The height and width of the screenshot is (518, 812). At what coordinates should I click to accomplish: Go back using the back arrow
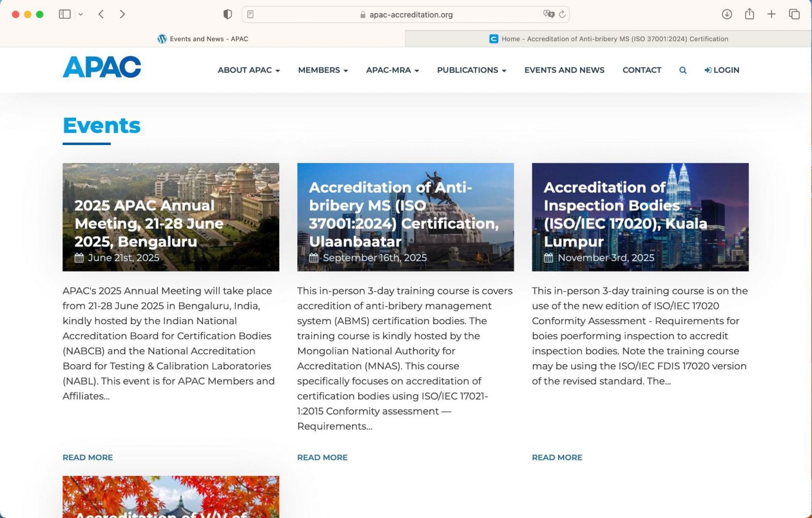point(101,14)
